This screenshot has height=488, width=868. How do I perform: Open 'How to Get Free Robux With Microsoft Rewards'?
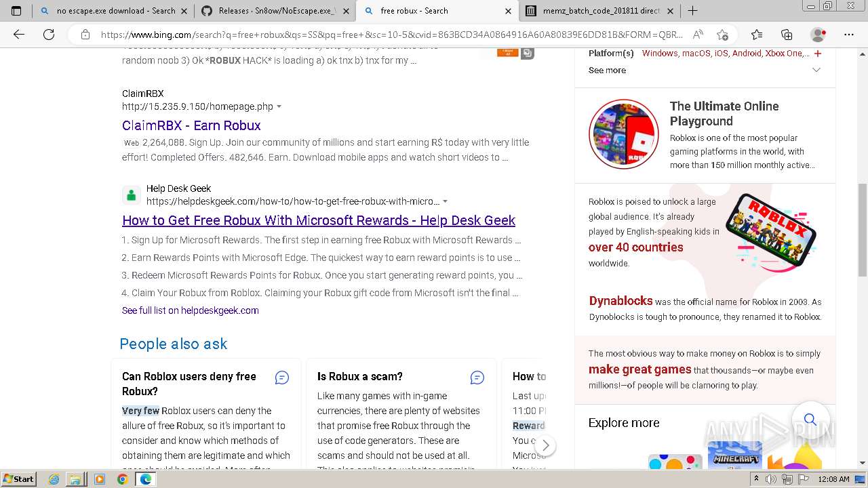point(319,220)
